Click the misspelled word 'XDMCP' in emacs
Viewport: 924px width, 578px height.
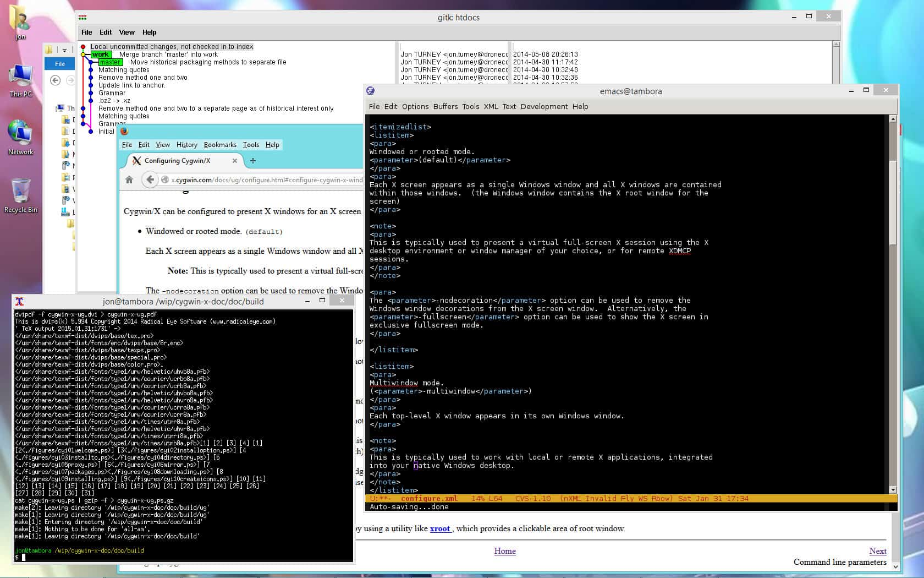pyautogui.click(x=680, y=251)
